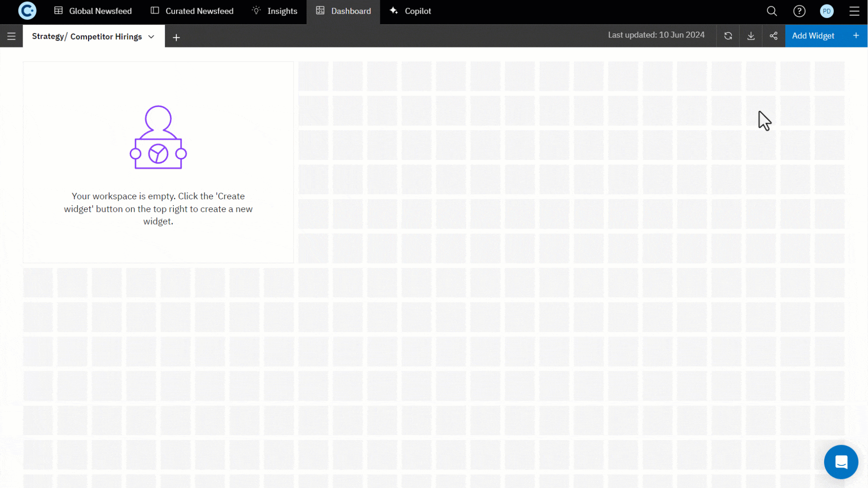Share the dashboard
This screenshot has height=488, width=868.
(774, 36)
